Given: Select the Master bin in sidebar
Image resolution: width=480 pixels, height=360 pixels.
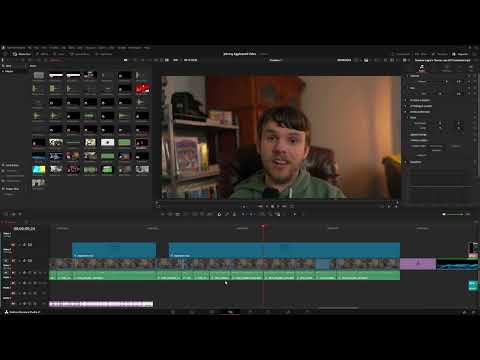Looking at the screenshot, I should [9, 71].
